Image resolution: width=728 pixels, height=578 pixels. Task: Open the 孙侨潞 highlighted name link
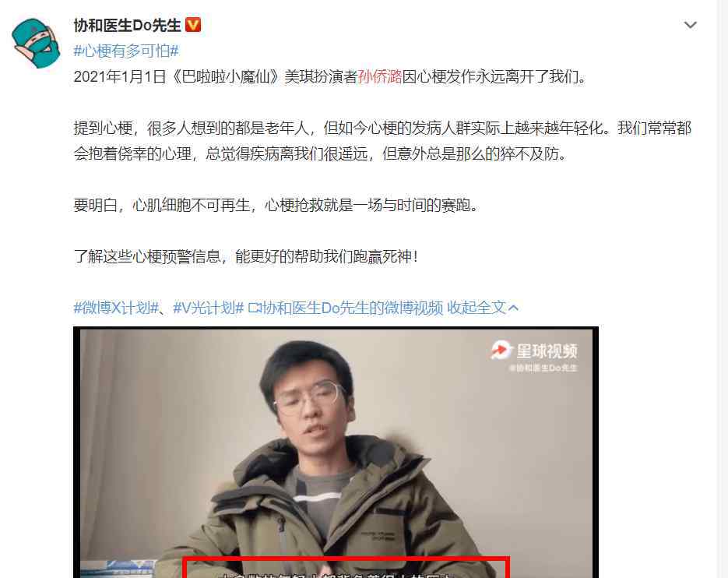(x=379, y=76)
